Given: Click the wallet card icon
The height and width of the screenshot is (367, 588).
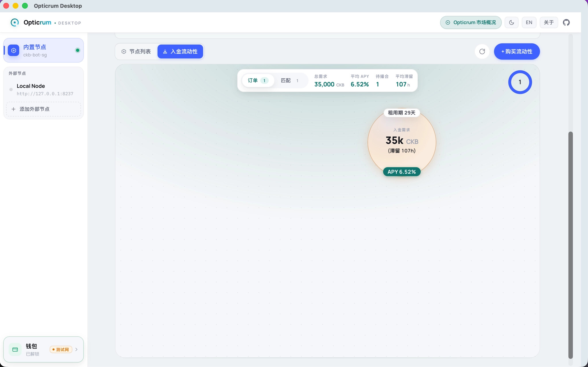Looking at the screenshot, I should tap(15, 349).
